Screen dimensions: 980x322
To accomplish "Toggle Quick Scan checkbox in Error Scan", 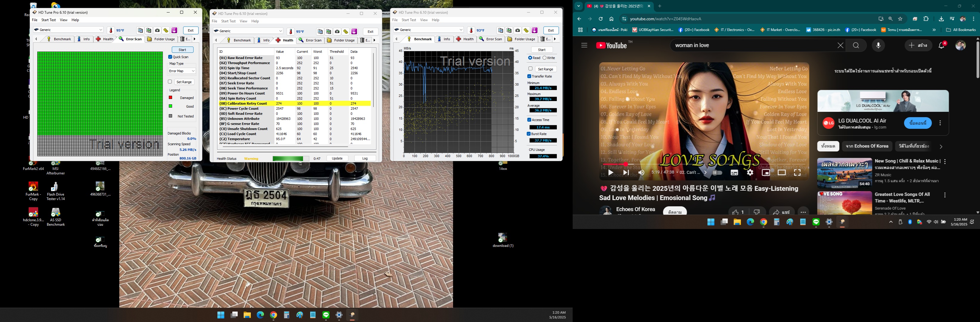I will coord(170,57).
